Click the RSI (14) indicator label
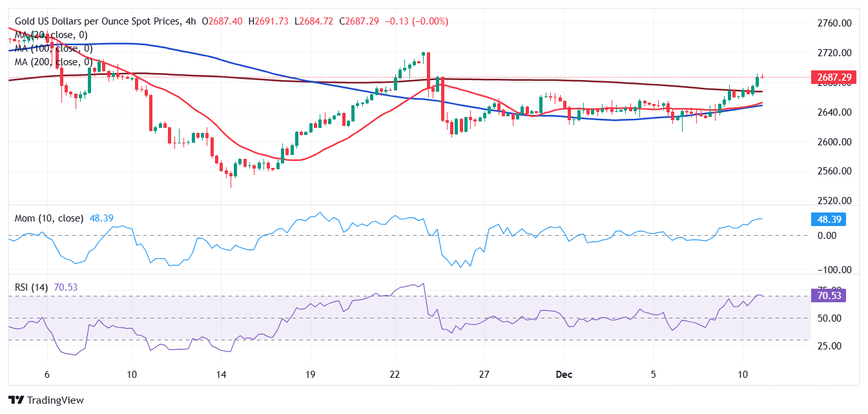 [x=31, y=287]
